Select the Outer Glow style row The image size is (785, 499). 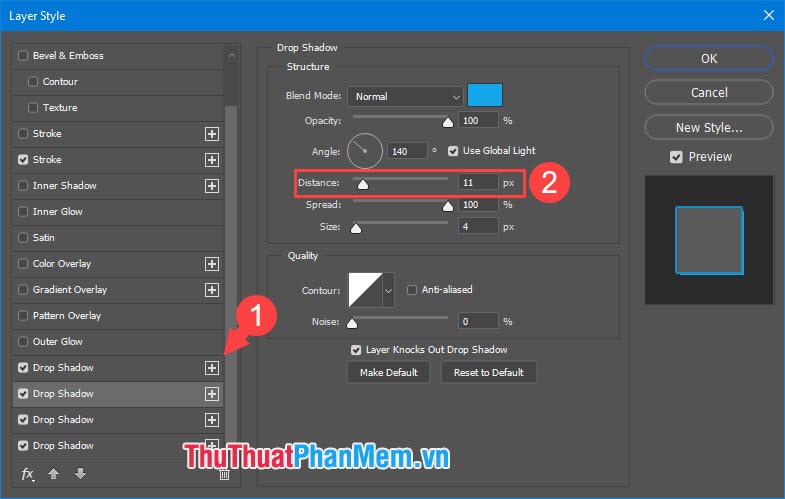pos(118,342)
